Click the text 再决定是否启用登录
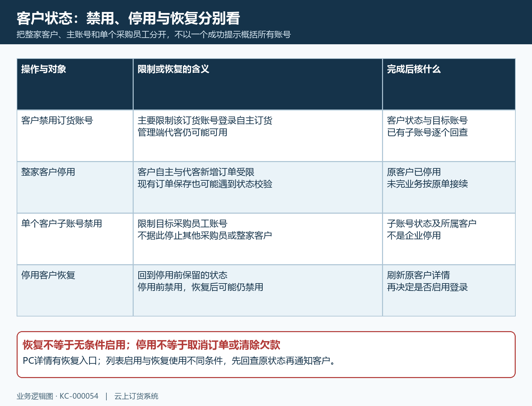Screen dimensions: 532x406 427,287
